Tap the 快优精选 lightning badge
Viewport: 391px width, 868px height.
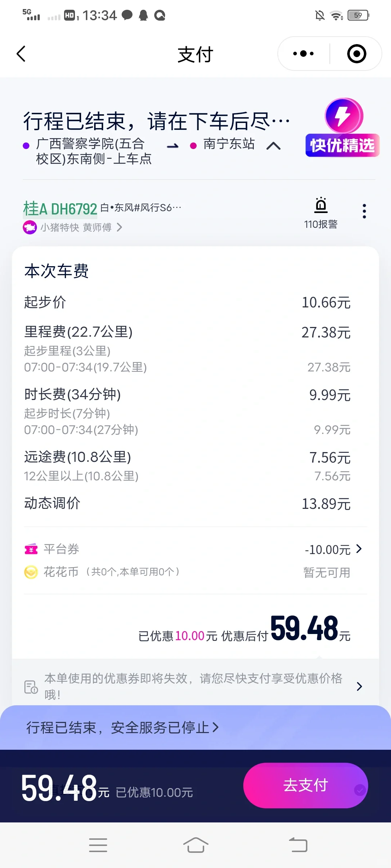coord(342,128)
